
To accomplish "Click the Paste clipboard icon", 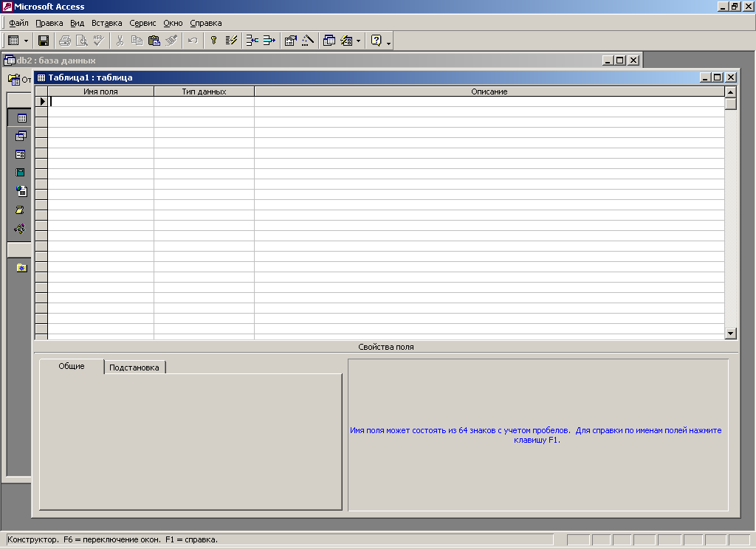I will [x=154, y=41].
